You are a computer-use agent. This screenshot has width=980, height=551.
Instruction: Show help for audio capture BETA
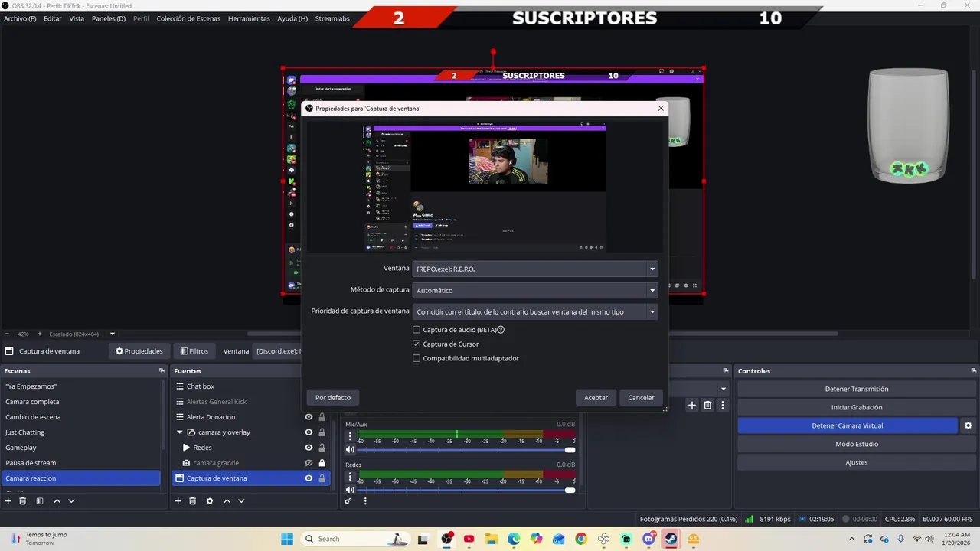501,330
